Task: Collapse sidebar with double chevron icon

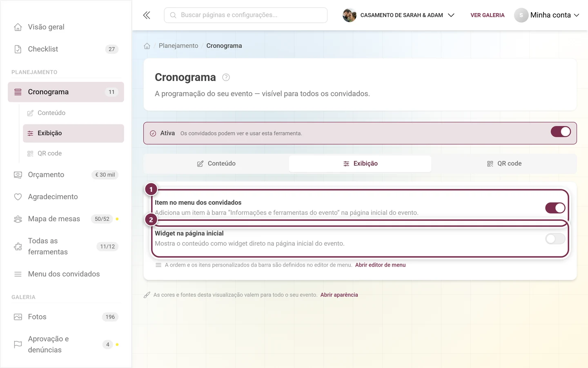Action: (x=147, y=15)
